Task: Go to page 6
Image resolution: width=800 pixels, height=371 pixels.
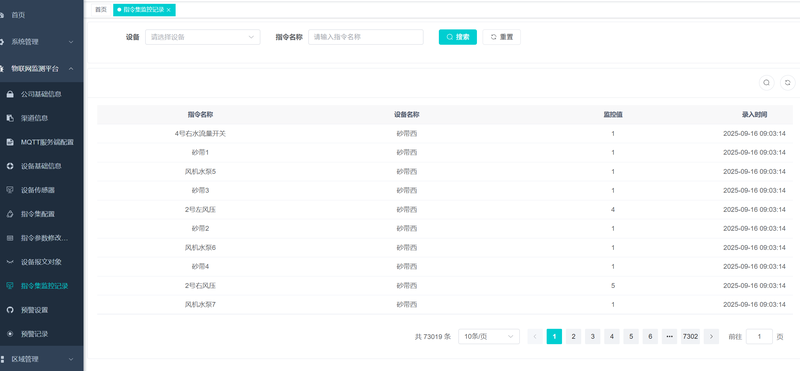Action: (650, 336)
